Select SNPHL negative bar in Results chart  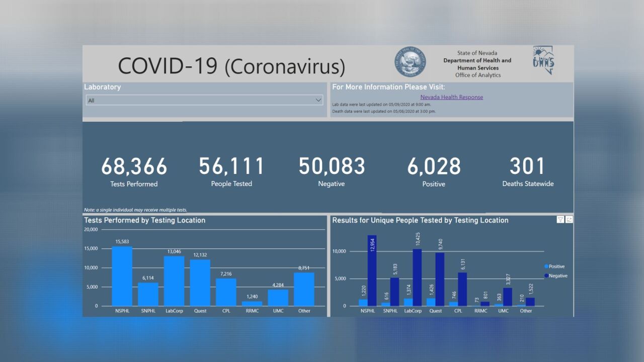[x=394, y=292]
